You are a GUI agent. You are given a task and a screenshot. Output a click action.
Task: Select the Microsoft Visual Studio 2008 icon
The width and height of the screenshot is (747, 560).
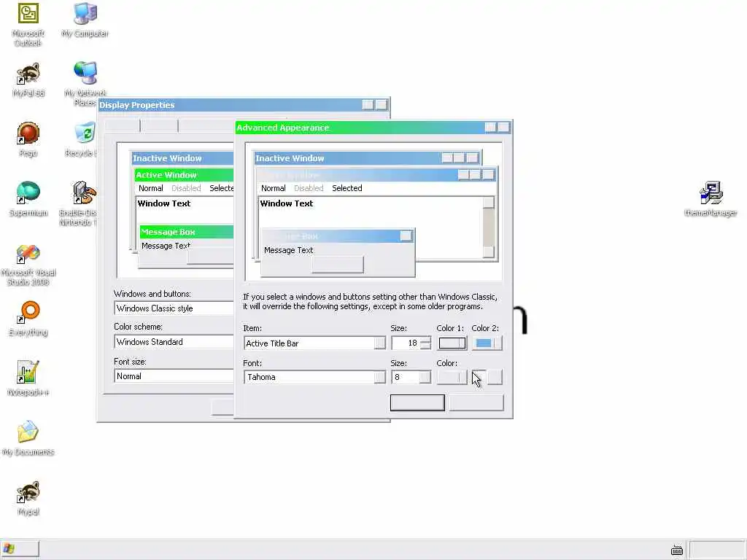click(28, 265)
